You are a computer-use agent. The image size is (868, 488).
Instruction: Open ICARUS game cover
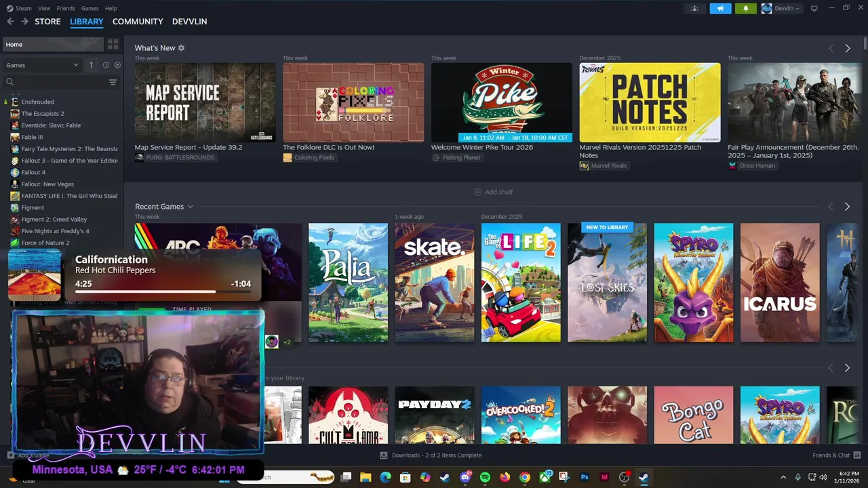pos(780,283)
